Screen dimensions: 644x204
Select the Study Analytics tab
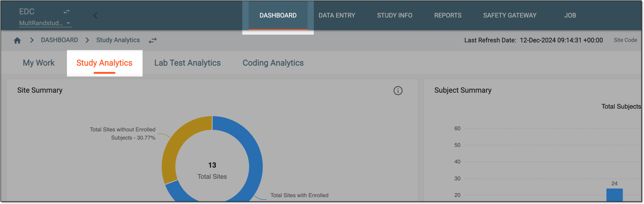click(104, 63)
